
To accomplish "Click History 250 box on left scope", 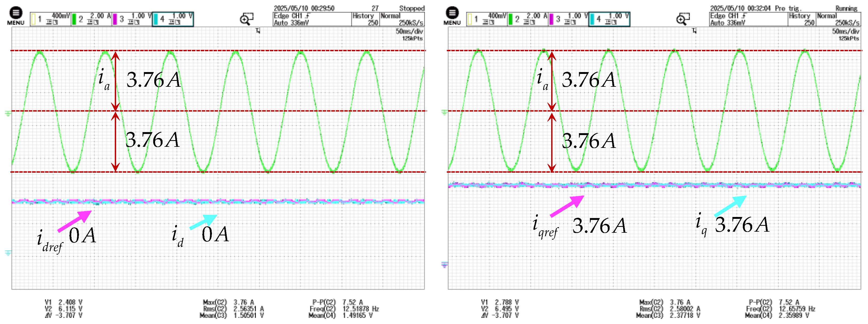I will click(x=365, y=19).
